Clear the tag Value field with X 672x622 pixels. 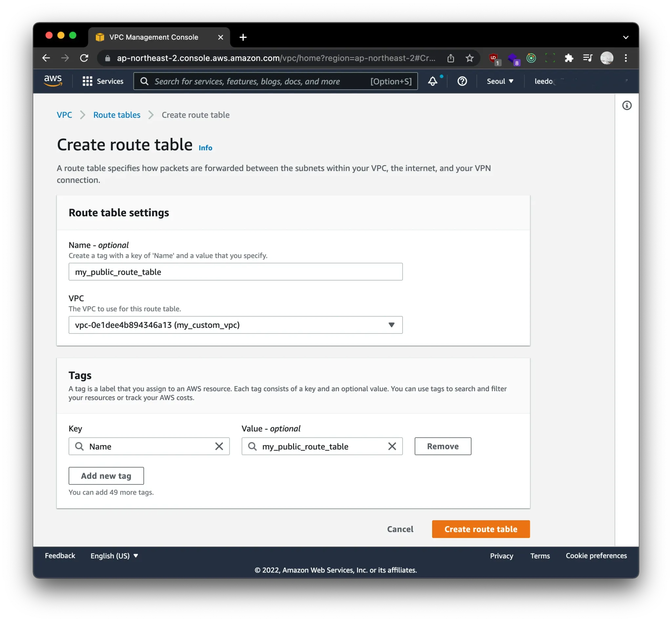[392, 446]
